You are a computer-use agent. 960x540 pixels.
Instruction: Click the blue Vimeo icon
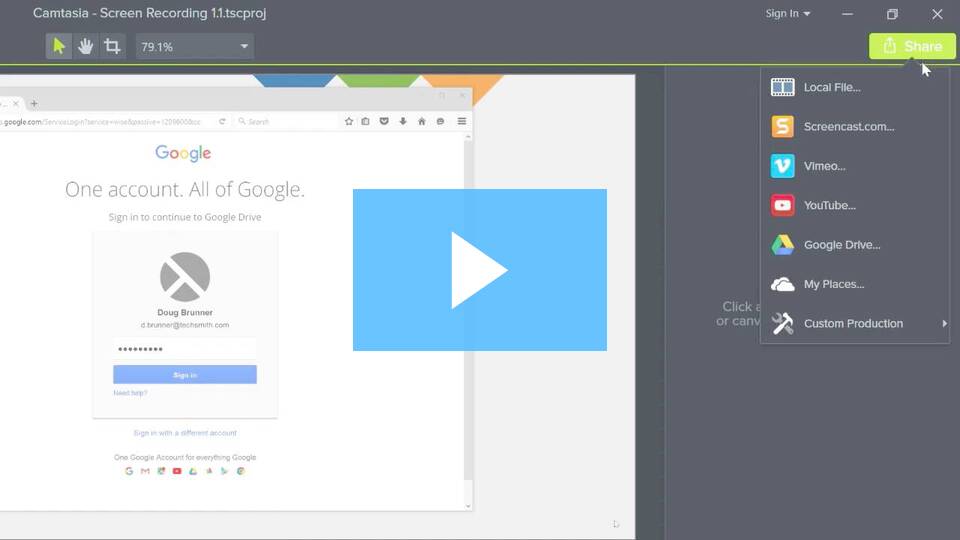tap(782, 166)
